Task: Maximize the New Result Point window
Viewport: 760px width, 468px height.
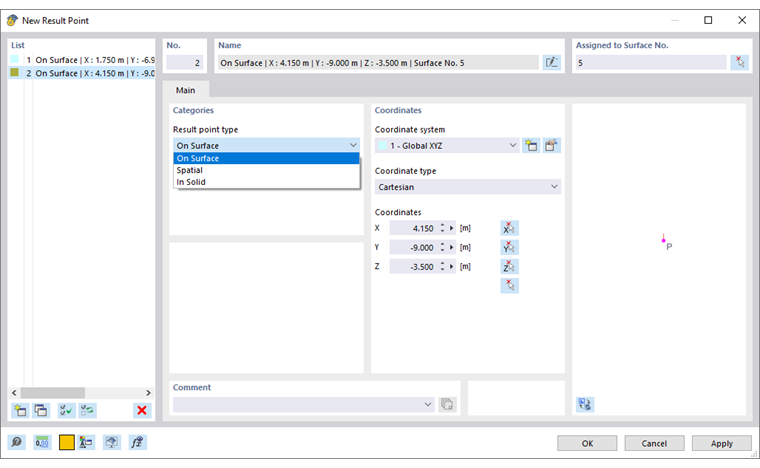Action: pyautogui.click(x=708, y=20)
